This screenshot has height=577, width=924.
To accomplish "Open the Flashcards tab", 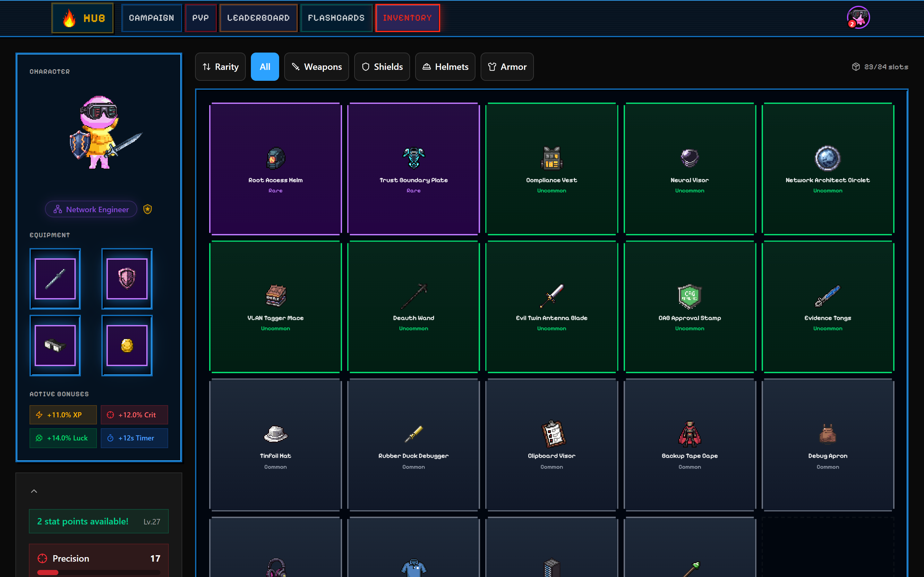I will point(336,18).
